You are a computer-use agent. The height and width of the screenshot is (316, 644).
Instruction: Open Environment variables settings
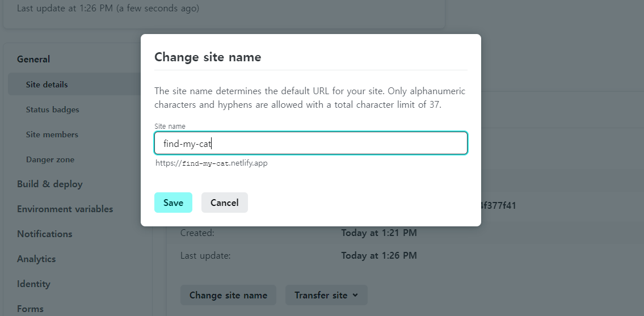click(65, 209)
